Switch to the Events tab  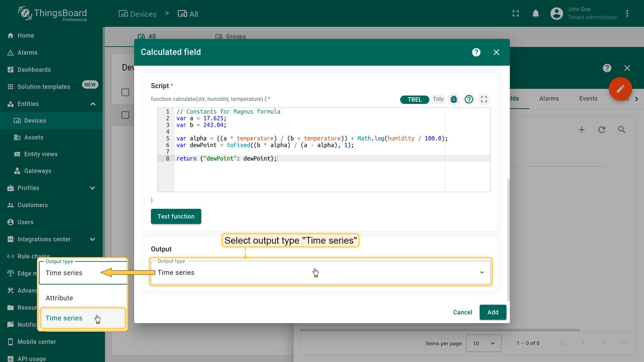(588, 99)
